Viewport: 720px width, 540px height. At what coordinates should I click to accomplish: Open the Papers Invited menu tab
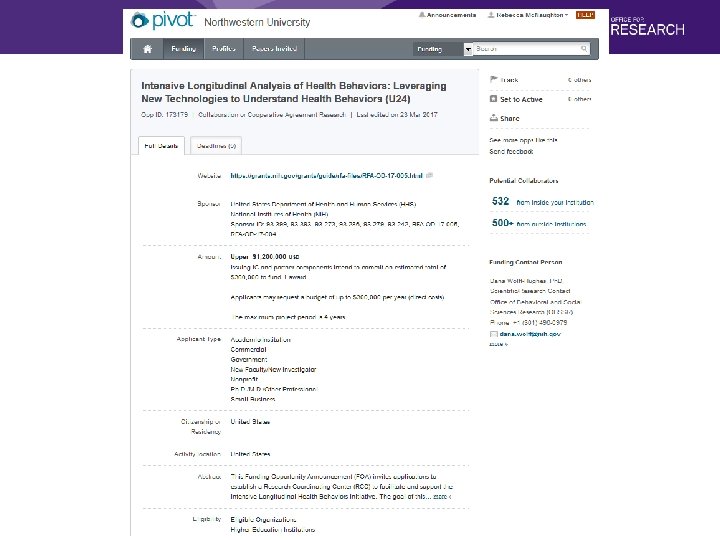point(274,49)
